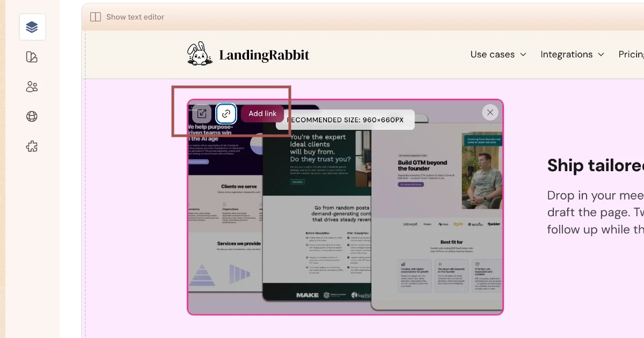Click the globe icon in sidebar

32,116
